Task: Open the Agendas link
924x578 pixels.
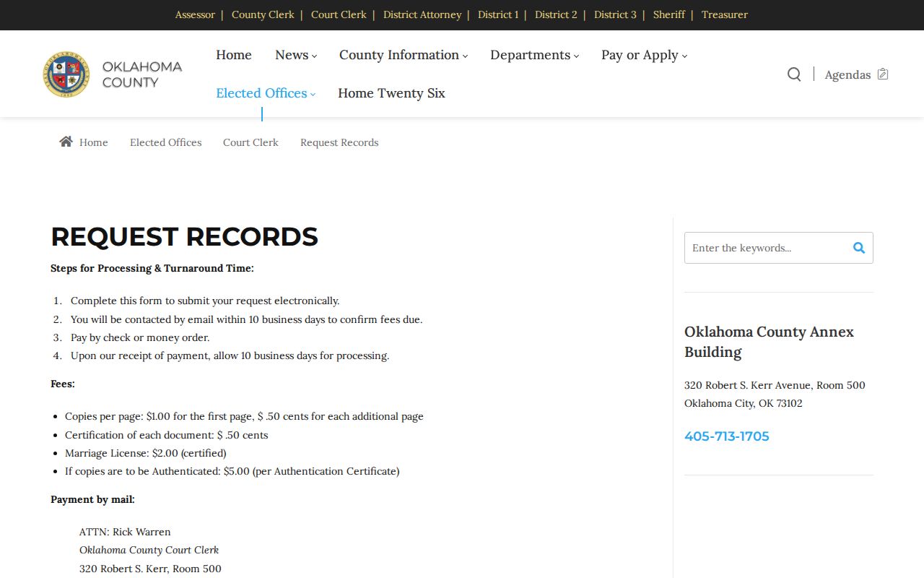Action: tap(847, 74)
